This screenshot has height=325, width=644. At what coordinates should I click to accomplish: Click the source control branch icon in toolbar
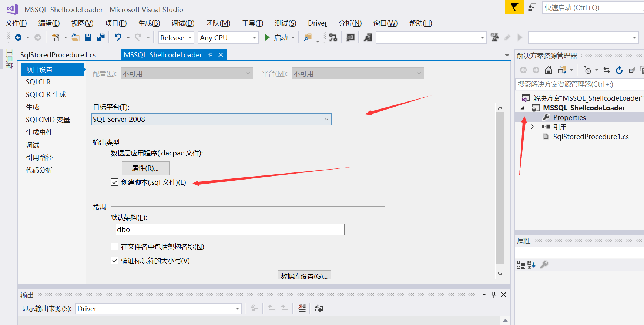point(333,37)
